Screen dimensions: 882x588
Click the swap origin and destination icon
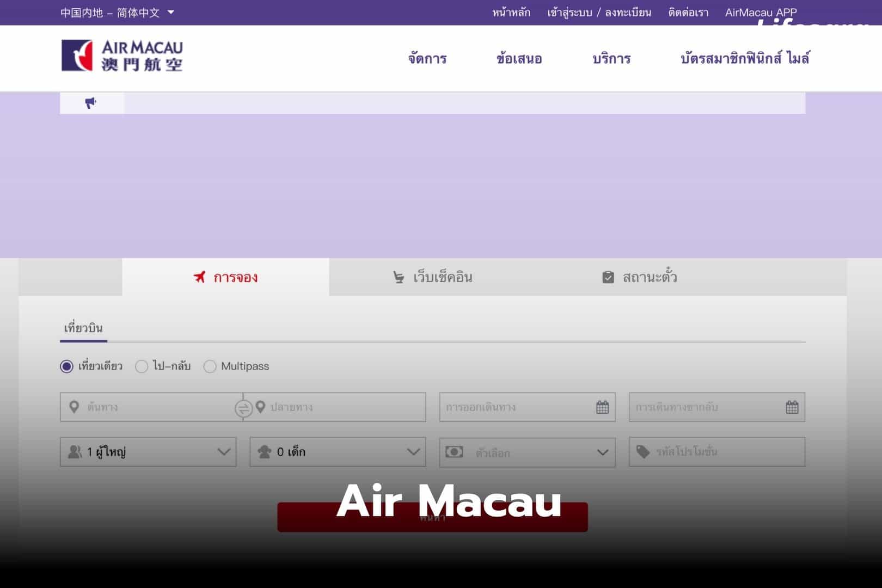[x=243, y=408]
